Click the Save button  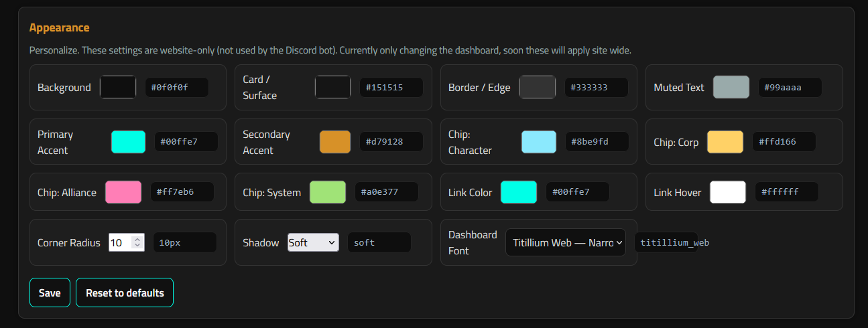(50, 293)
